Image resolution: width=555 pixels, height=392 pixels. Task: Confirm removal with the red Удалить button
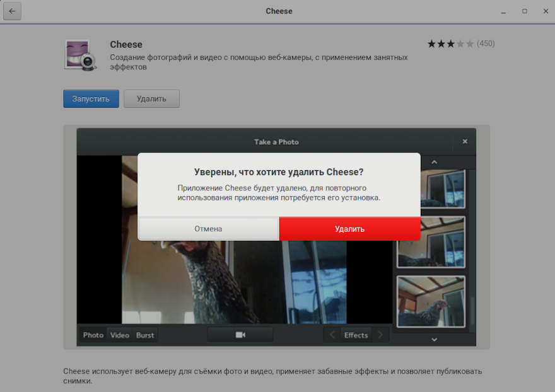coord(349,229)
